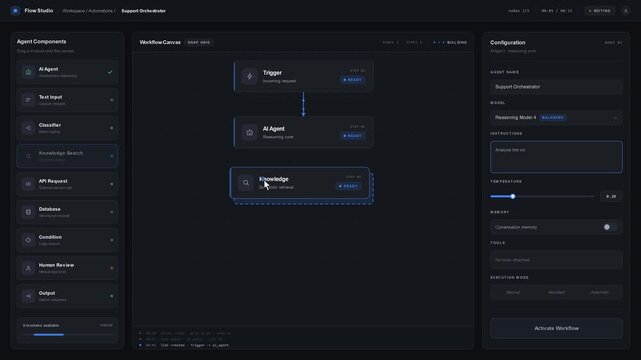Select the Trigger node title
Screen dimensions: 641x360
click(x=272, y=73)
